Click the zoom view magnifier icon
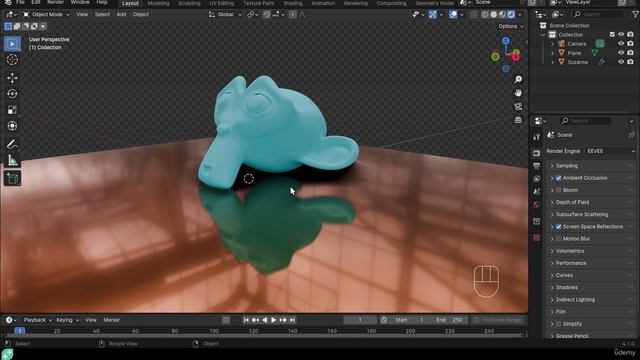This screenshot has width=640, height=360. point(518,79)
